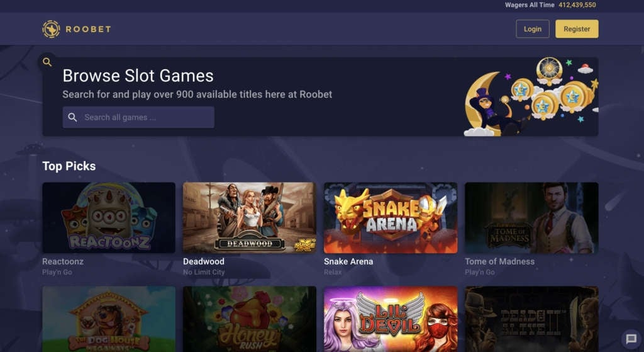This screenshot has width=644, height=352.
Task: Click the Register button
Action: tap(577, 29)
